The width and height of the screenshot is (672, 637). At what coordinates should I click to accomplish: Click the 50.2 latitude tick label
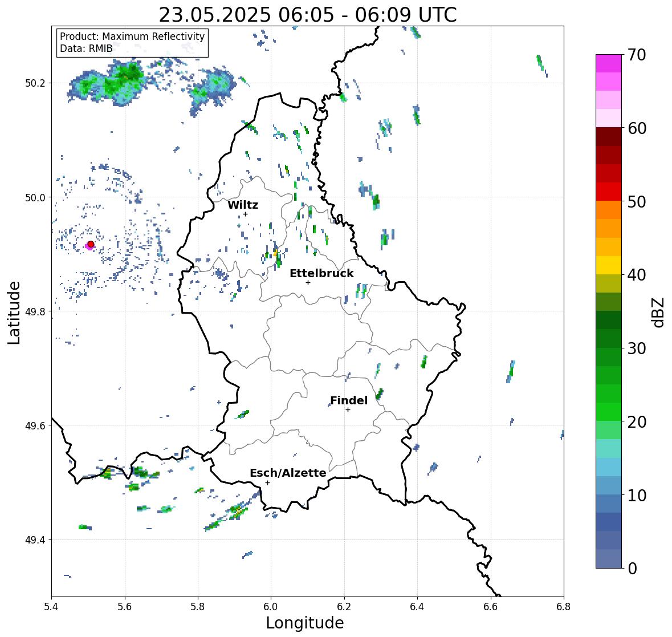35,83
